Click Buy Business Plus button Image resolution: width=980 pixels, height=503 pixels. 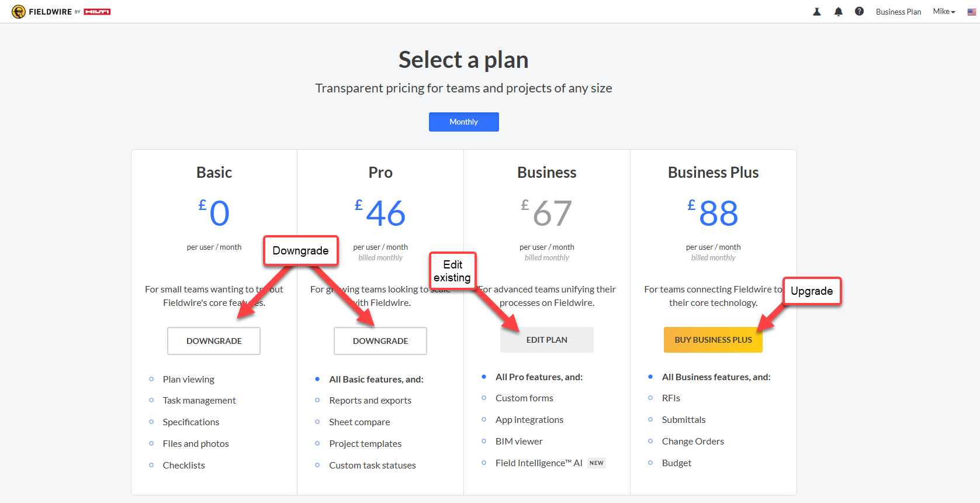[x=713, y=340]
